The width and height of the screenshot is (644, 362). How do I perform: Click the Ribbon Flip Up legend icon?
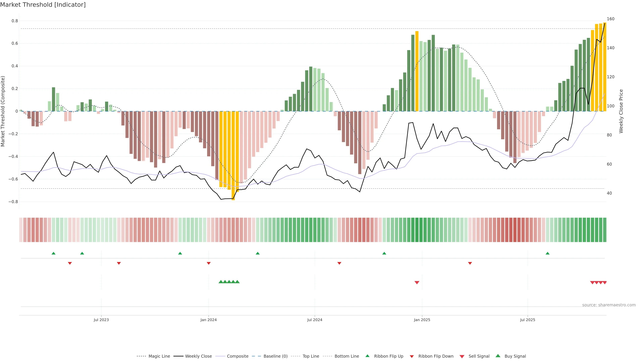[x=367, y=356]
